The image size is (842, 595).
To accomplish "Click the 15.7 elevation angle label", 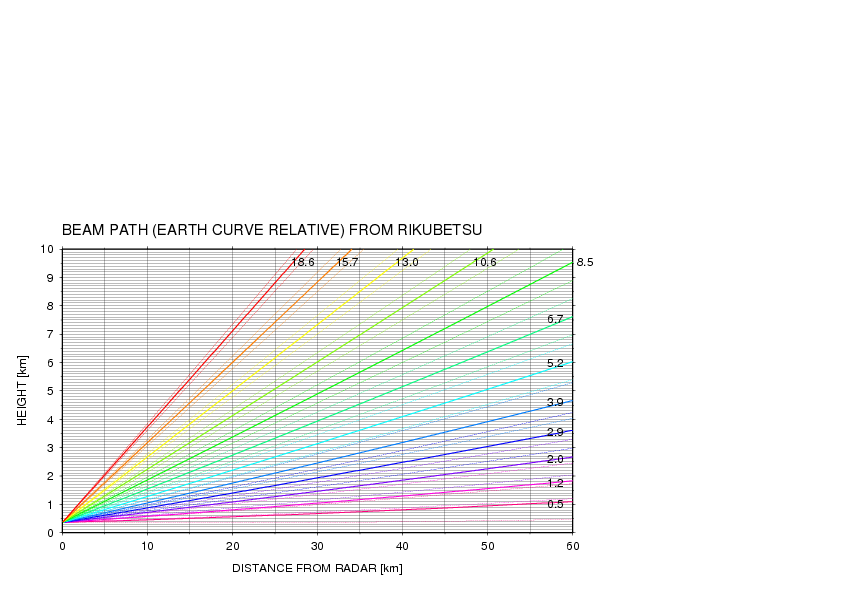I will [347, 262].
